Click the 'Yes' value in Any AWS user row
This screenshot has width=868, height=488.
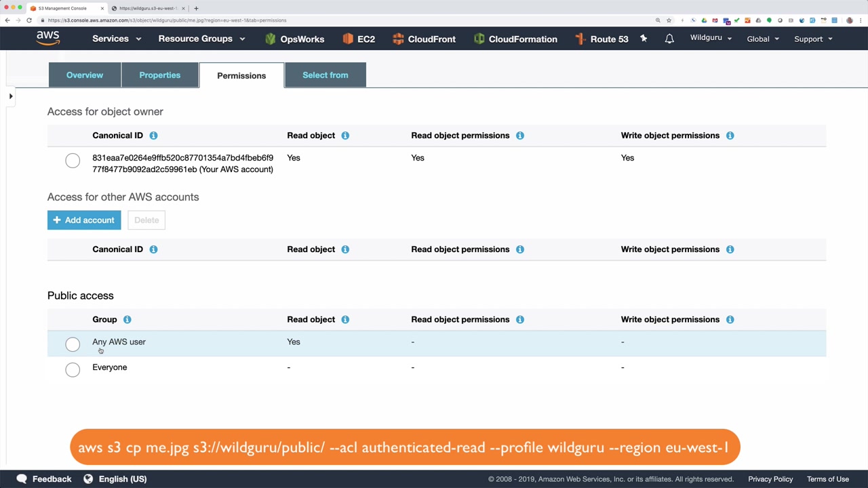[x=294, y=342]
